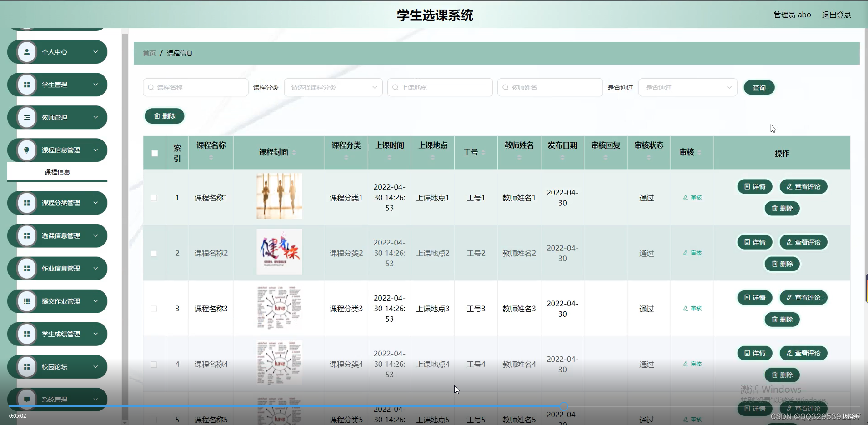This screenshot has height=425, width=868.
Task: Click the 课程信息管理 bulb icon
Action: click(x=27, y=150)
